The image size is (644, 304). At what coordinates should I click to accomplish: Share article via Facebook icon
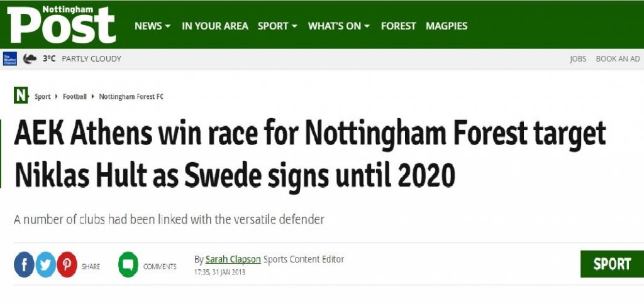(x=24, y=264)
